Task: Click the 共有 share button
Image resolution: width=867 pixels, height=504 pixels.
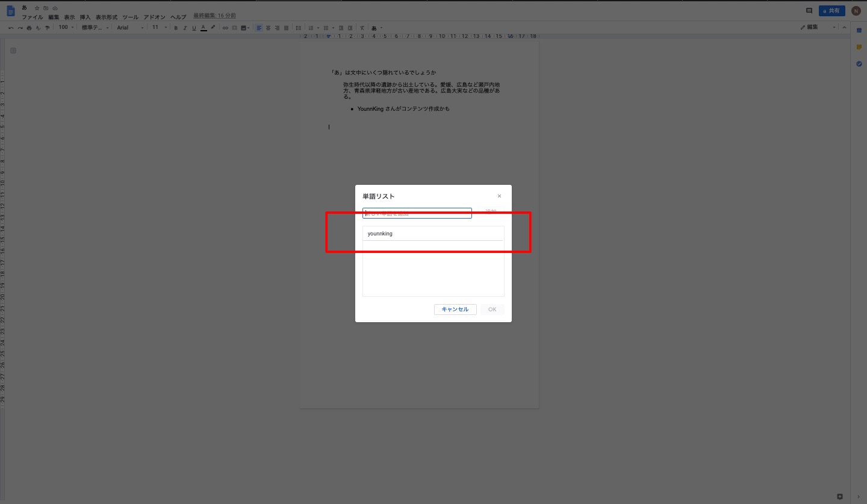Action: pos(832,11)
